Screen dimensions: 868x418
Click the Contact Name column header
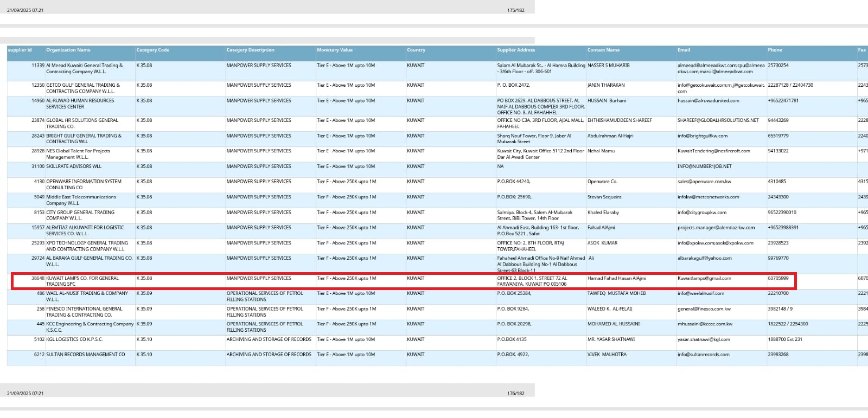tap(603, 50)
